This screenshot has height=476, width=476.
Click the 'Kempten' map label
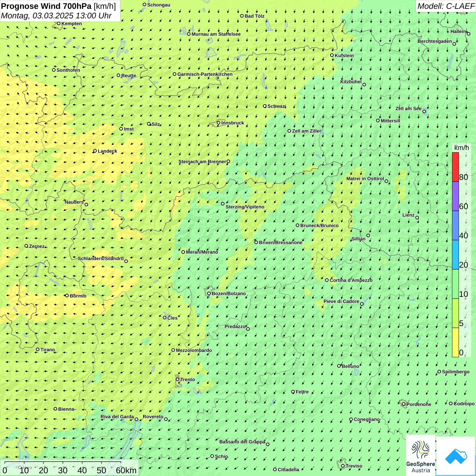point(71,23)
